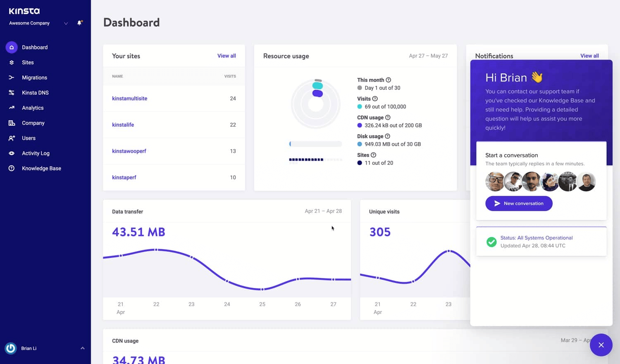Click the first support team avatar
620x364 pixels.
[x=495, y=181]
